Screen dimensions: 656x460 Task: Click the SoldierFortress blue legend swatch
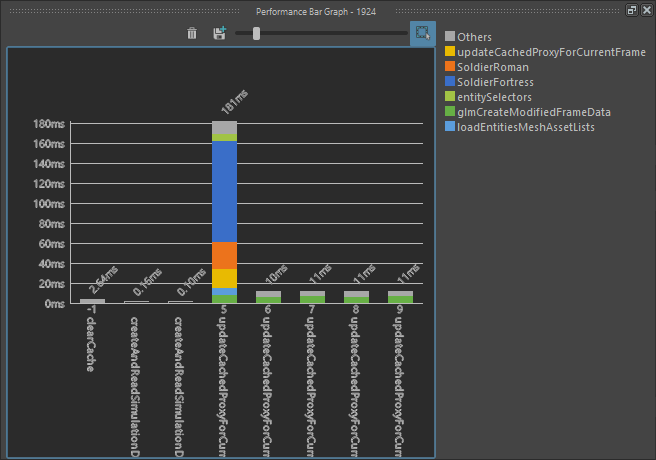coord(450,82)
